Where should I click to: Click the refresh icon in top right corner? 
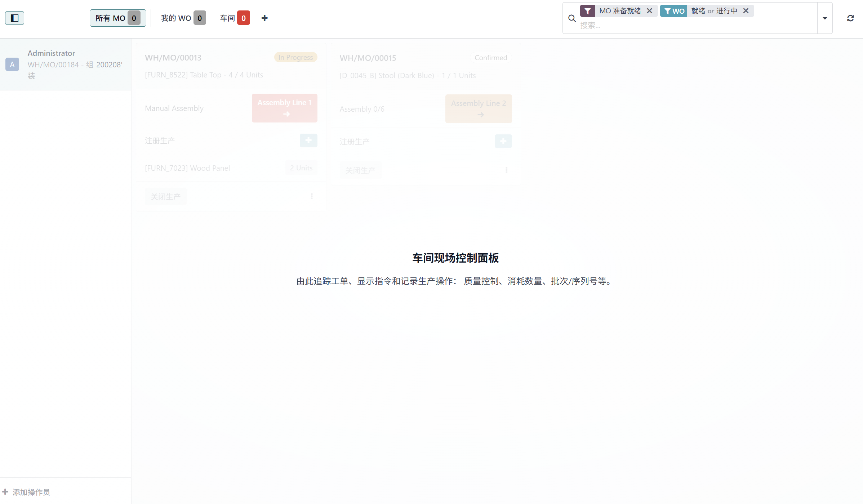(x=850, y=18)
